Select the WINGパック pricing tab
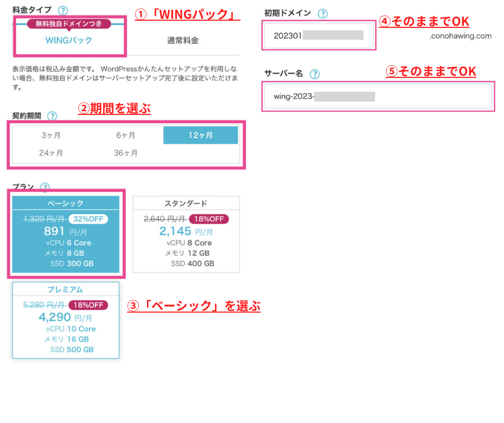This screenshot has height=423, width=504. point(69,40)
